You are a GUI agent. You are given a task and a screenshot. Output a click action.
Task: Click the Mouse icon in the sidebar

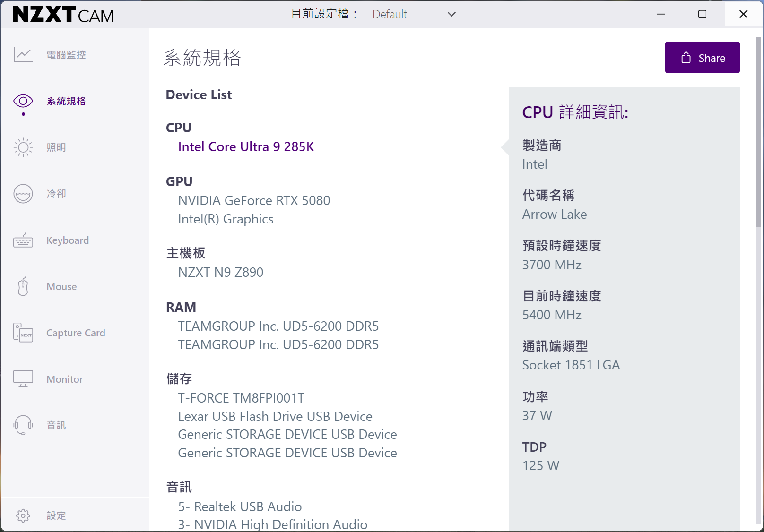23,286
